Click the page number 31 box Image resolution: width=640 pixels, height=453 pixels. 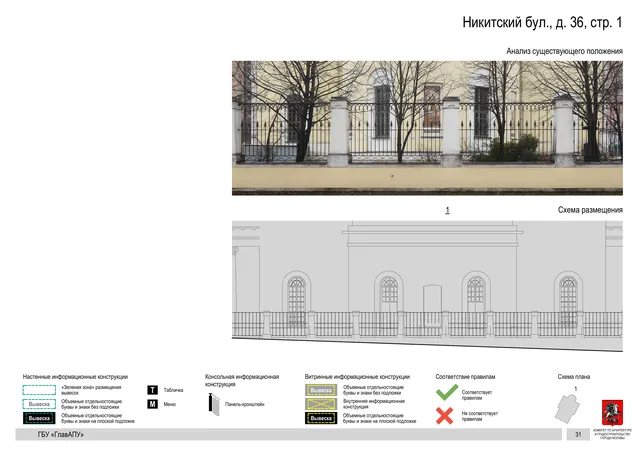pyautogui.click(x=578, y=435)
